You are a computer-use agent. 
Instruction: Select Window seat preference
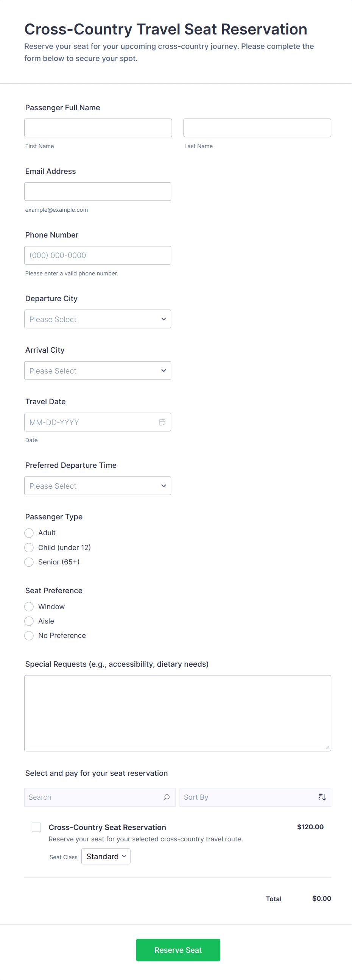pos(29,606)
